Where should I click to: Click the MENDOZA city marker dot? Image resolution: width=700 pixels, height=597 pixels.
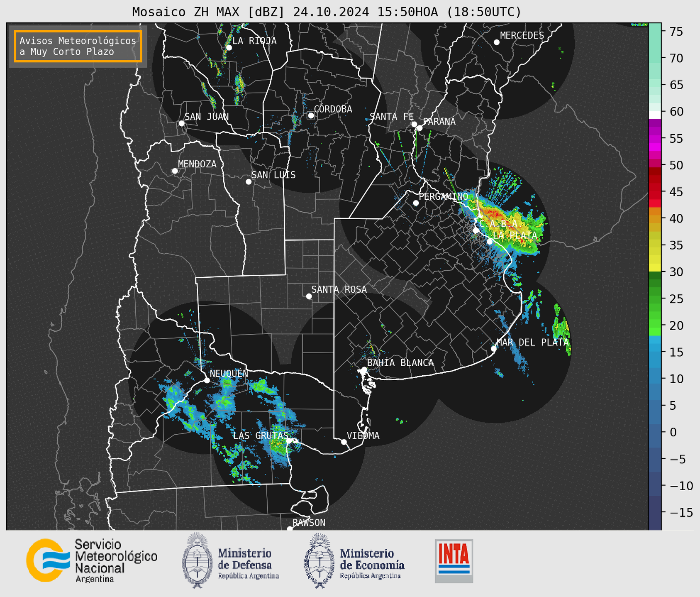pos(175,171)
